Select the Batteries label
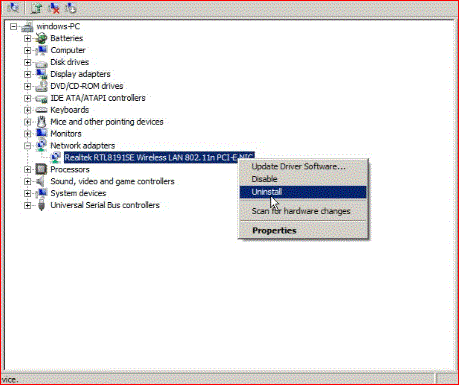Viewport: 459px width, 385px height. 67,38
